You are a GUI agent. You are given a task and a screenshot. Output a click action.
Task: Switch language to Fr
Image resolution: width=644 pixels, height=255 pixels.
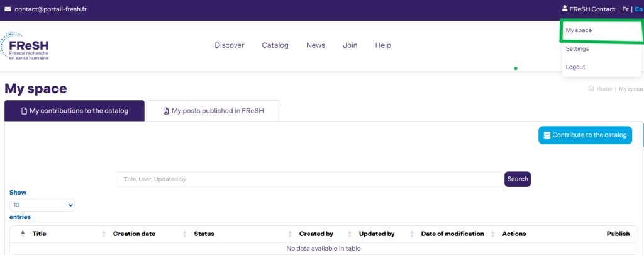(625, 9)
